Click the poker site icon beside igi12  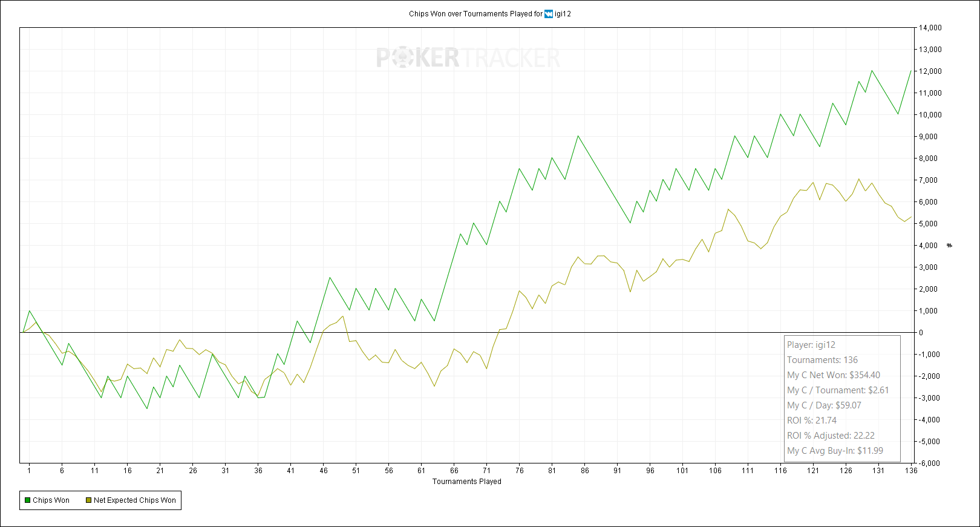pos(549,14)
